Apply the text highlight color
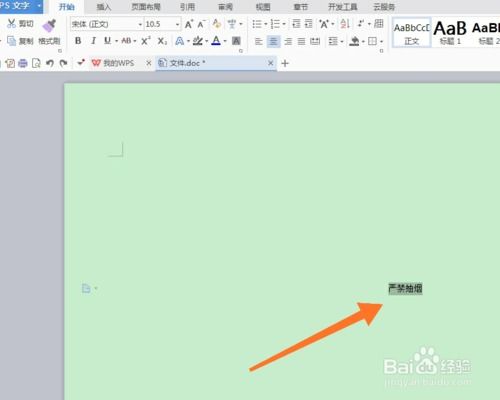Viewport: 500px width, 400px height. pyautogui.click(x=198, y=41)
